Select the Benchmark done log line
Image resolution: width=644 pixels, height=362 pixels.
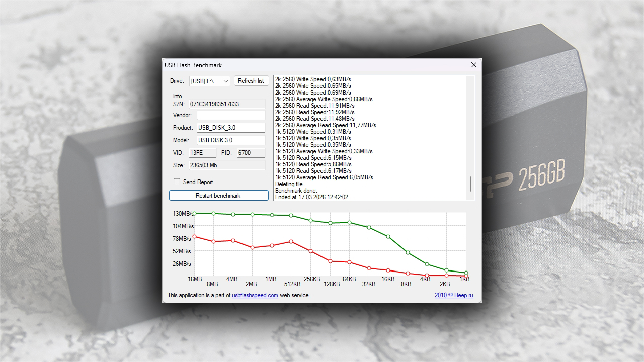[296, 191]
